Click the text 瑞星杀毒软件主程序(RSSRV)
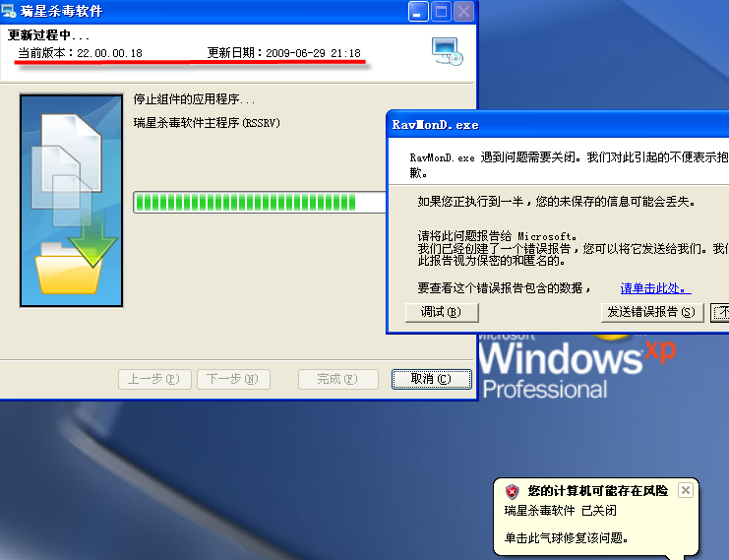Viewport: 729px width, 560px height. [x=207, y=123]
